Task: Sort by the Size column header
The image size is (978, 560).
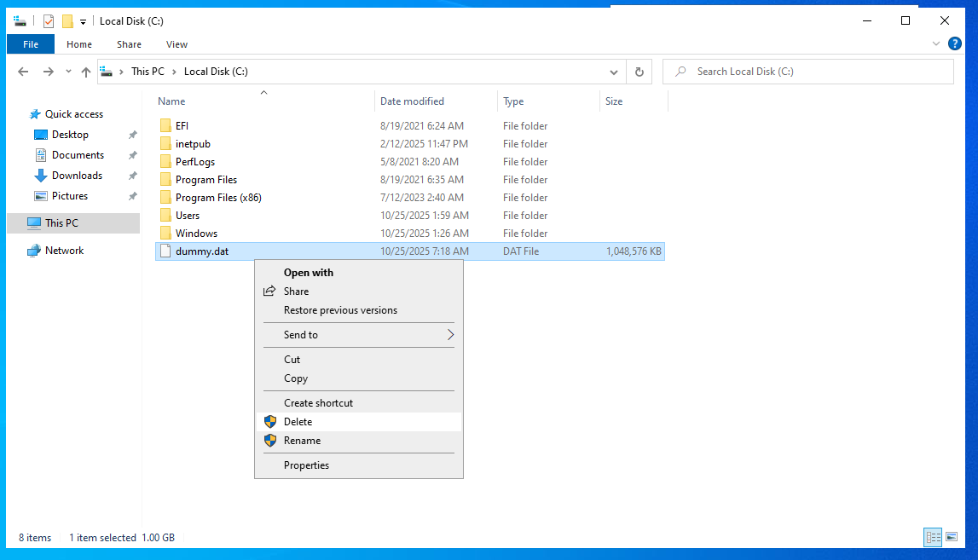Action: (x=614, y=101)
